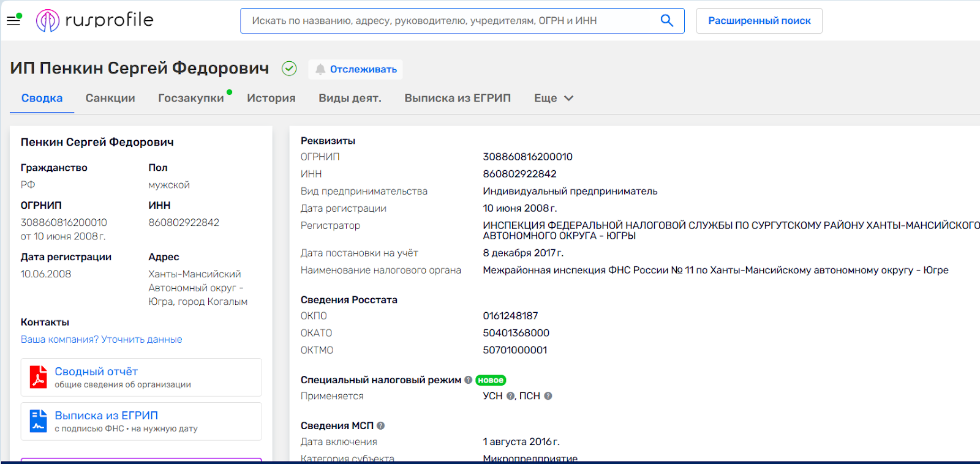The width and height of the screenshot is (980, 464).
Task: Toggle Отслеживать tracking bell button
Action: pos(356,69)
